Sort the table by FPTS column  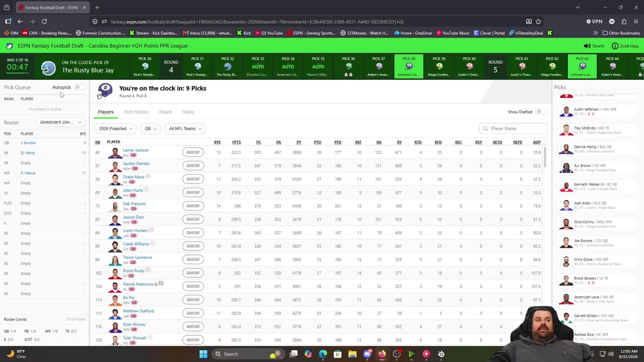(236, 142)
